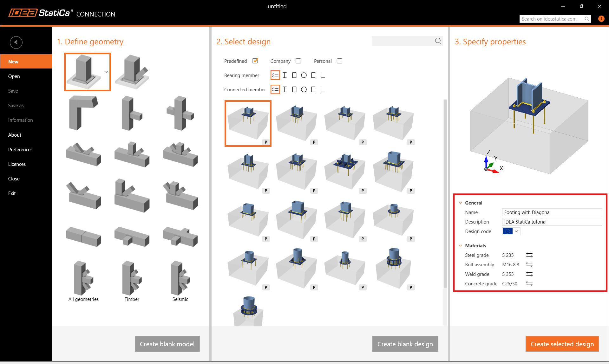
Task: Filter bearing member by circular hollow section
Action: [x=304, y=75]
